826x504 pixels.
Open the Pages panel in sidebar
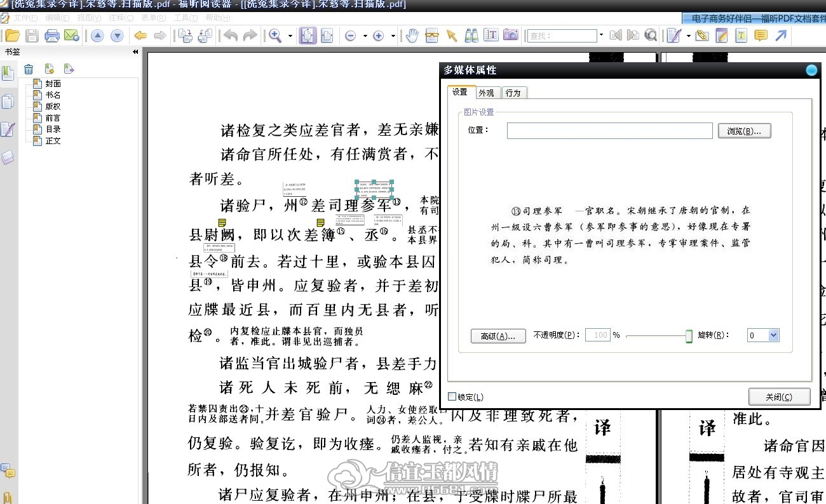[8, 102]
